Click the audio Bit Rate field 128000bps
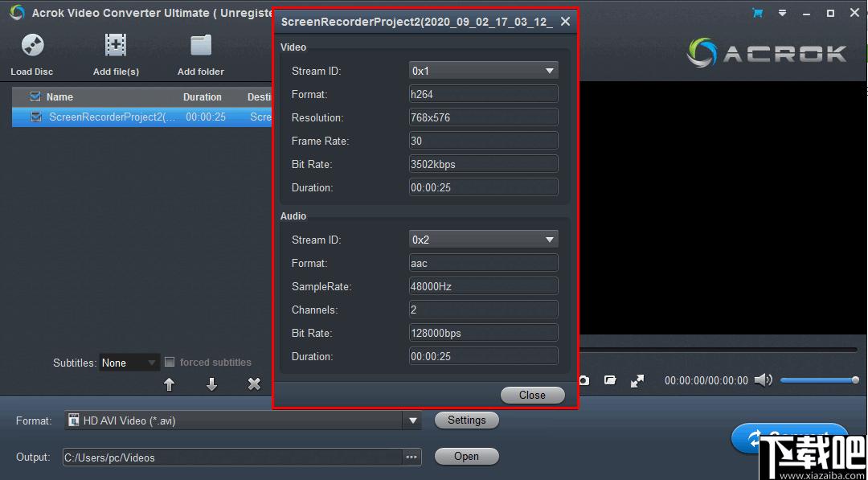The width and height of the screenshot is (868, 480). point(484,333)
